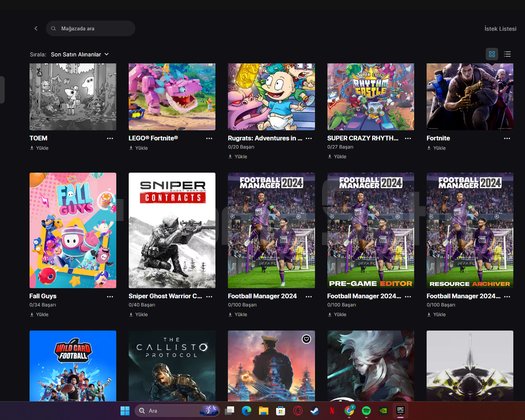
Task: Open Epic Games Launcher taskbar icon
Action: pos(400,411)
